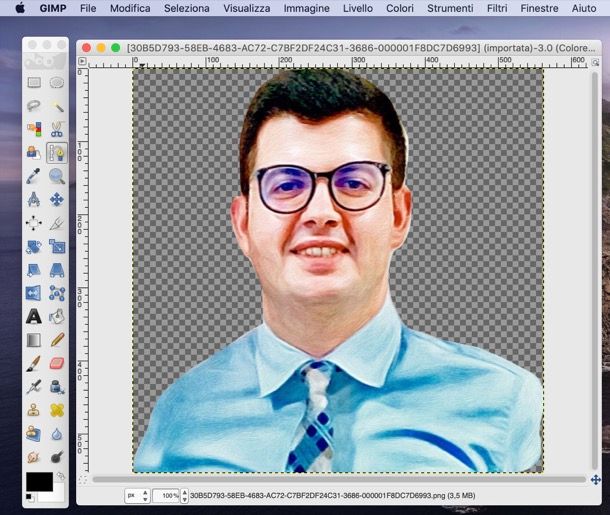Click the 100% zoom input field
The image size is (610, 515).
[x=166, y=496]
